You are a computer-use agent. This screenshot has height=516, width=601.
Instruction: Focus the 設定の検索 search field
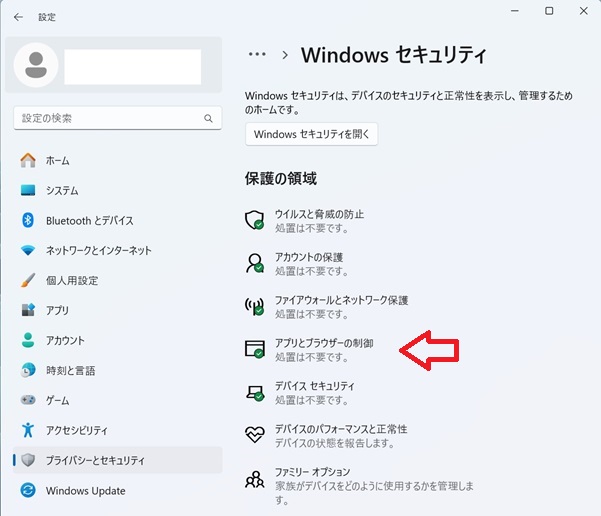tap(118, 118)
